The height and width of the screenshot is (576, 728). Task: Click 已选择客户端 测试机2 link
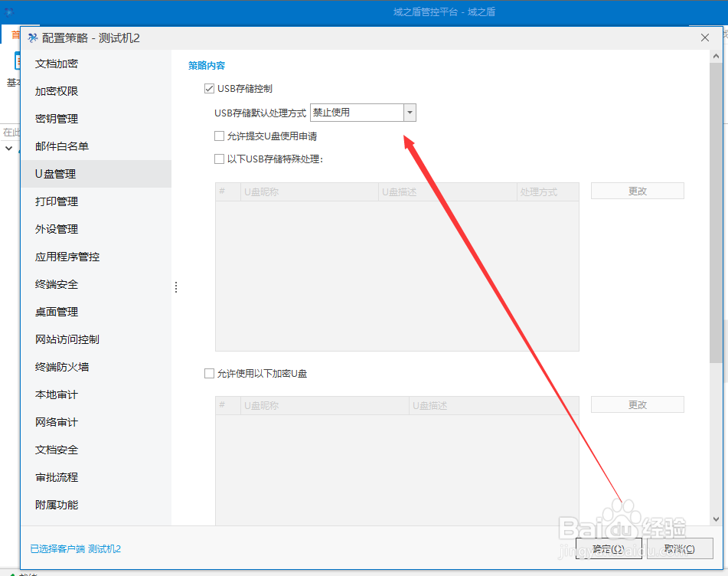[75, 549]
